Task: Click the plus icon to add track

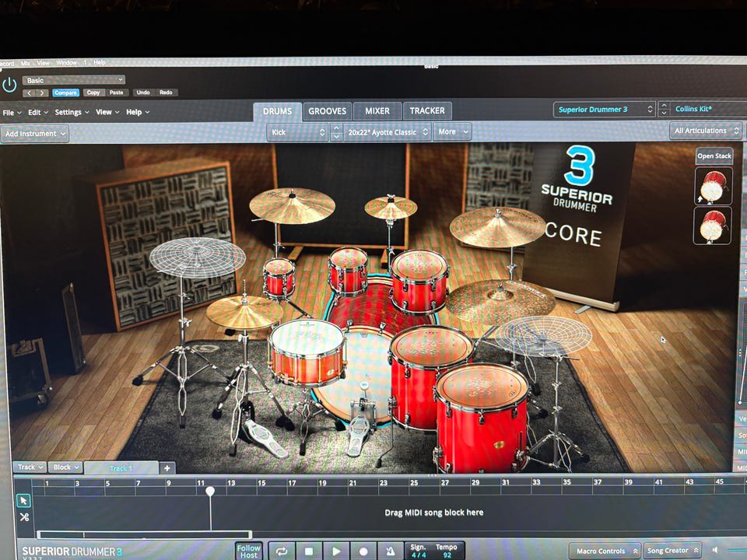Action: click(167, 468)
